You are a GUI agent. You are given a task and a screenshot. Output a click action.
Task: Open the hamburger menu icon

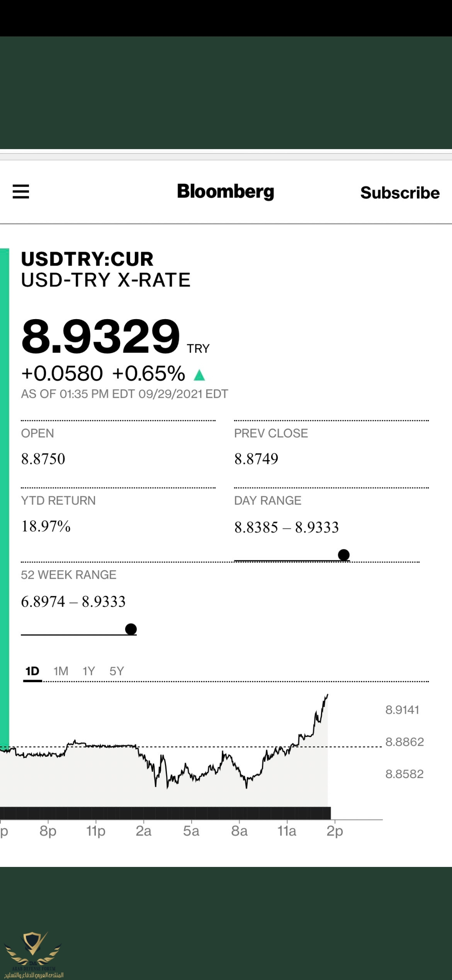coord(21,191)
